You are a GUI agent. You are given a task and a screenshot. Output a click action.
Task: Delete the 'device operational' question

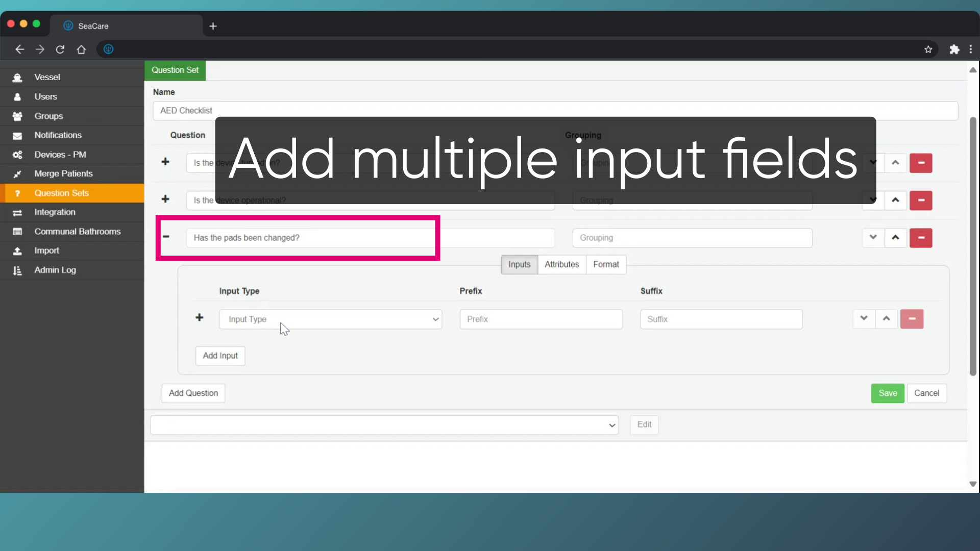click(x=921, y=201)
